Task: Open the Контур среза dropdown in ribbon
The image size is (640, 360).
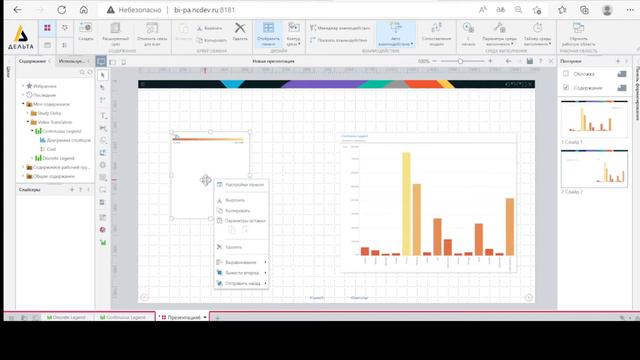Action: tap(293, 33)
